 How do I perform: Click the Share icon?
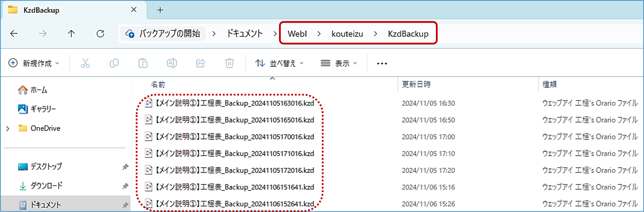click(201, 63)
